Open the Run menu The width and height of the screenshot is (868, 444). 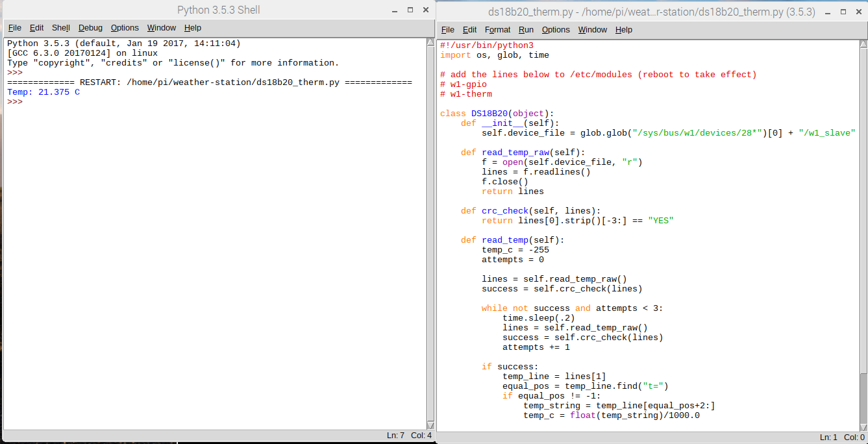(x=527, y=30)
